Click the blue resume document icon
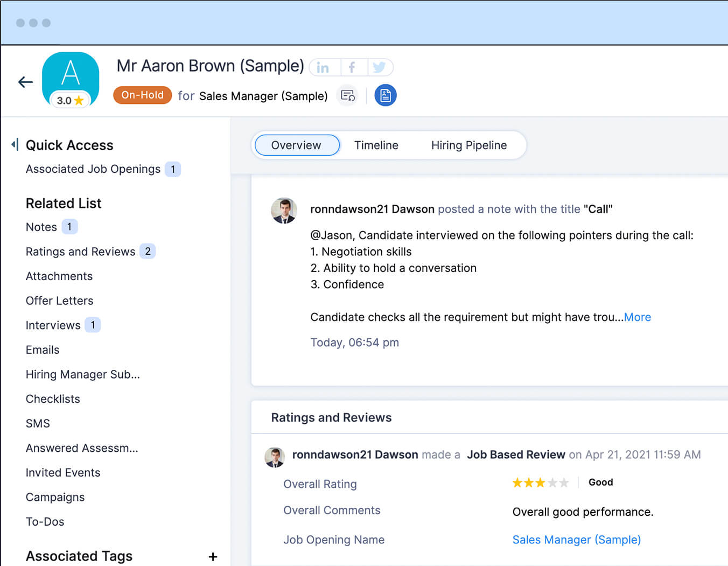 click(x=385, y=95)
